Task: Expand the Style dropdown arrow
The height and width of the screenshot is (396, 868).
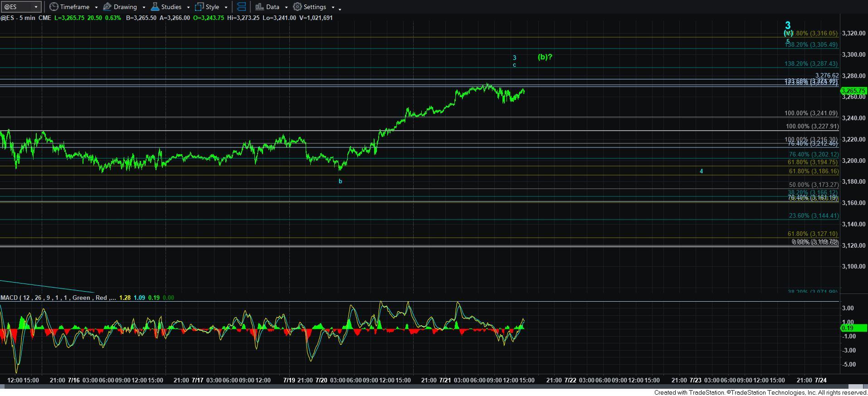Action: click(226, 7)
